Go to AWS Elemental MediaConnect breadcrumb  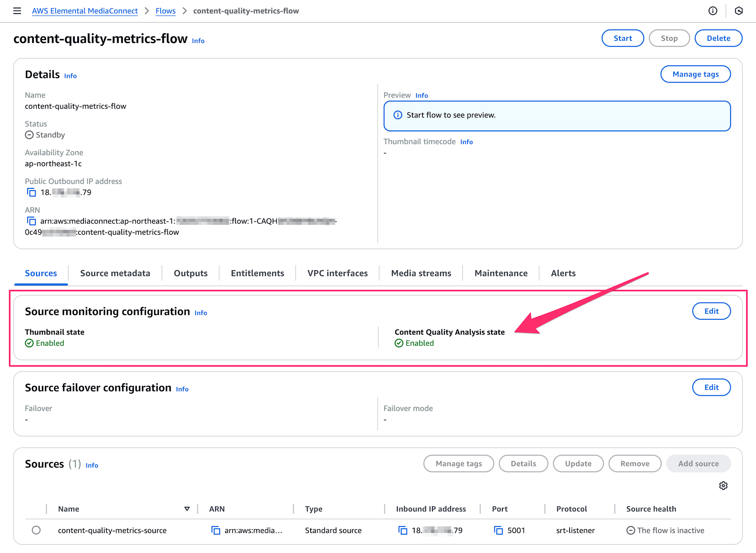pos(85,11)
